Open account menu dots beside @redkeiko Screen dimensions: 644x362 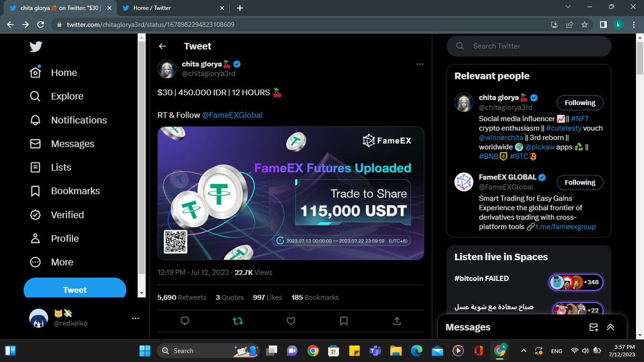coord(135,318)
